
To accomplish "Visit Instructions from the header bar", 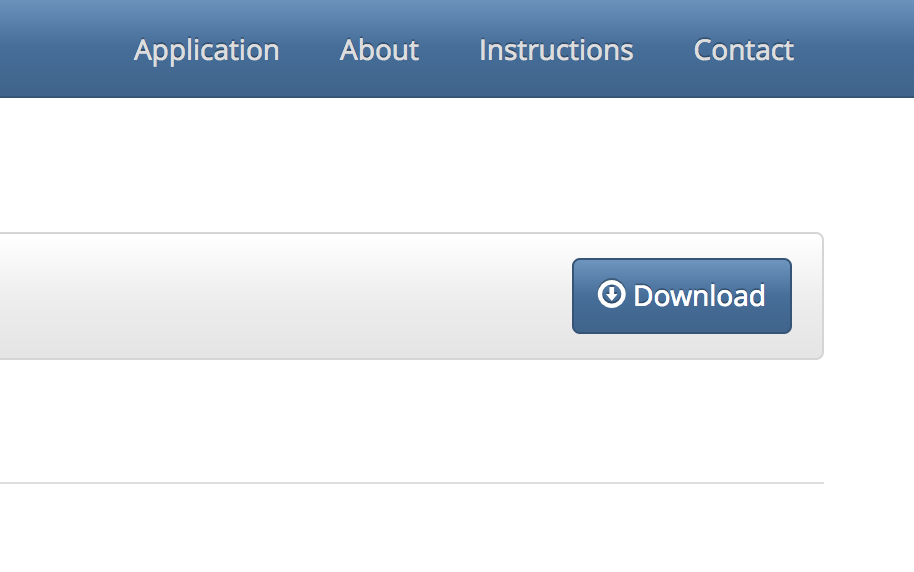I will pyautogui.click(x=556, y=50).
